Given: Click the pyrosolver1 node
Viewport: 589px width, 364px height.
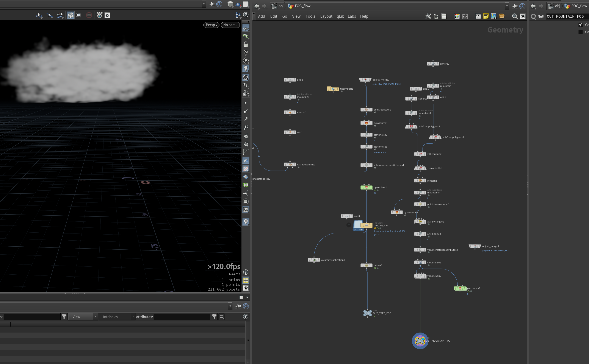Looking at the screenshot, I should [367, 187].
